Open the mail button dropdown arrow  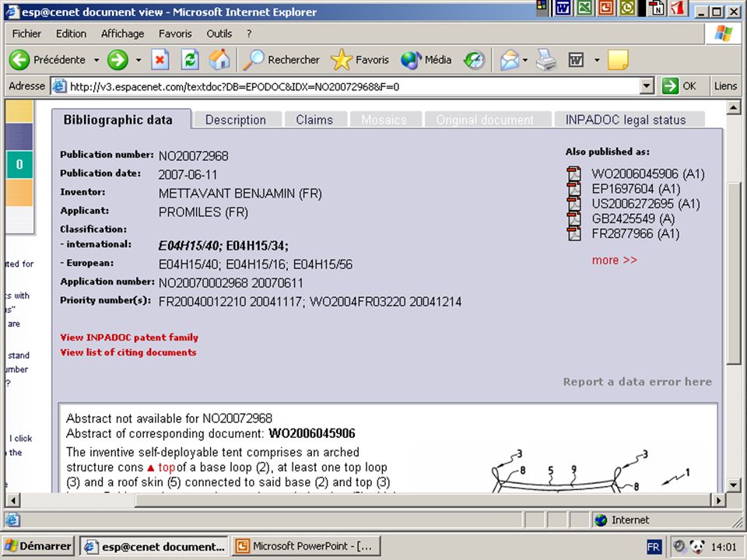tap(525, 60)
